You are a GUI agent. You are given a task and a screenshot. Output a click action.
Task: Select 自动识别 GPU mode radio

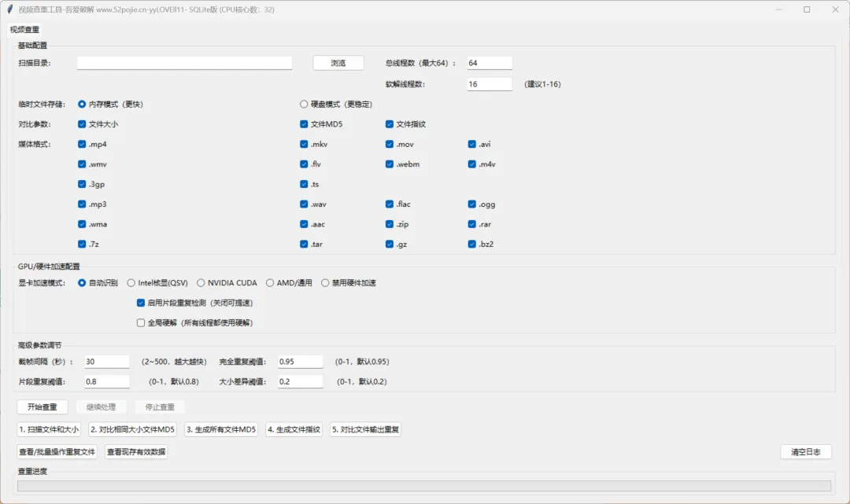[82, 282]
